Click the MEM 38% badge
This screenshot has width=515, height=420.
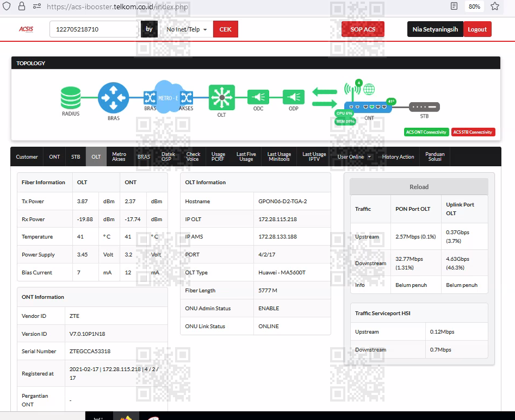point(345,121)
